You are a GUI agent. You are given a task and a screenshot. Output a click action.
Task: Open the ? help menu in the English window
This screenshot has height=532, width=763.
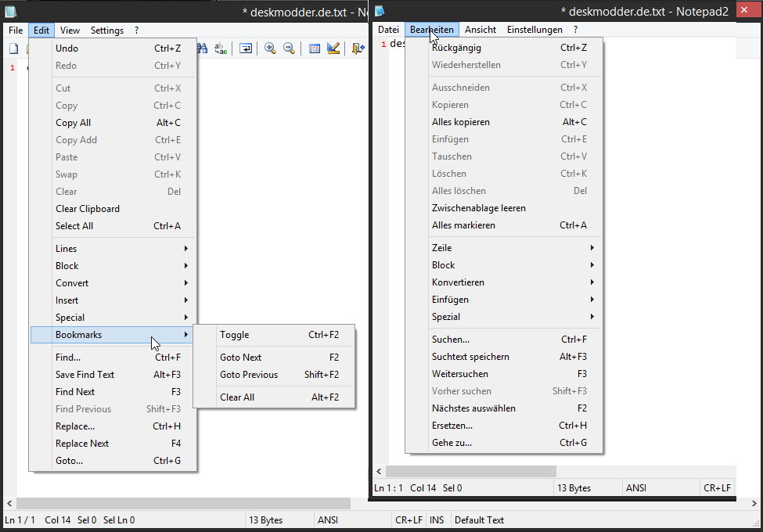coord(137,31)
